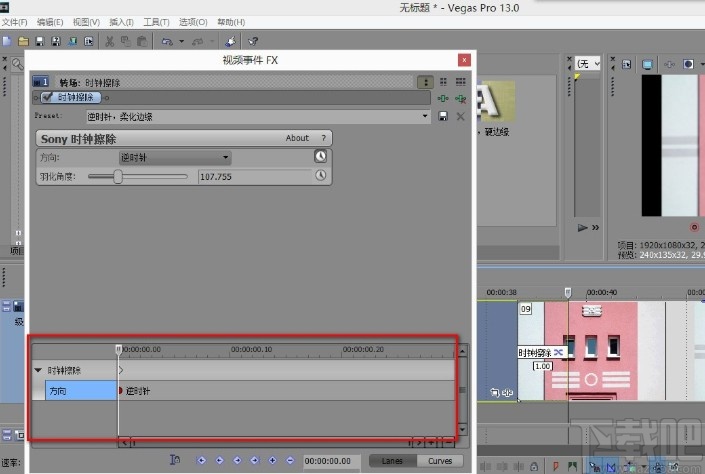Zoom out keyframe timeline with − button
The image size is (705, 474).
tap(449, 443)
